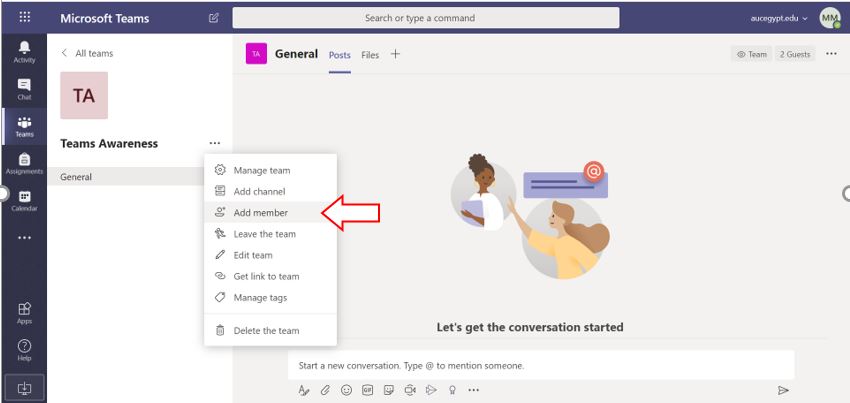Click the Team visibility button

pos(752,54)
